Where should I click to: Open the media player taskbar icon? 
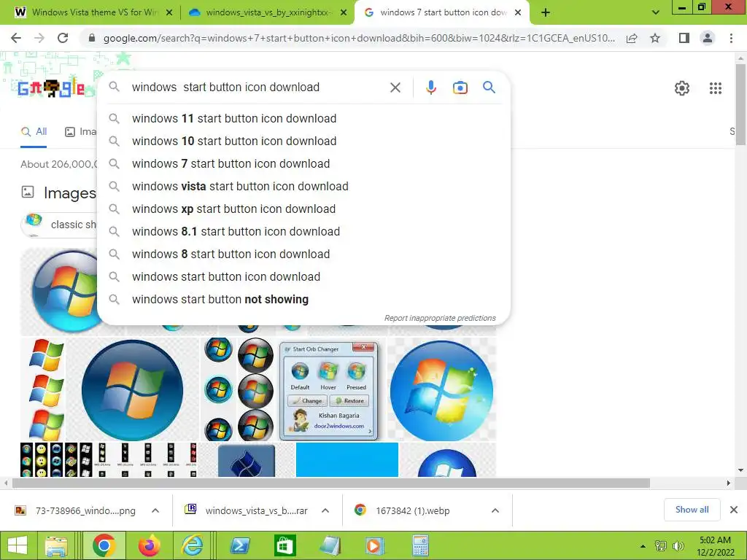click(374, 545)
